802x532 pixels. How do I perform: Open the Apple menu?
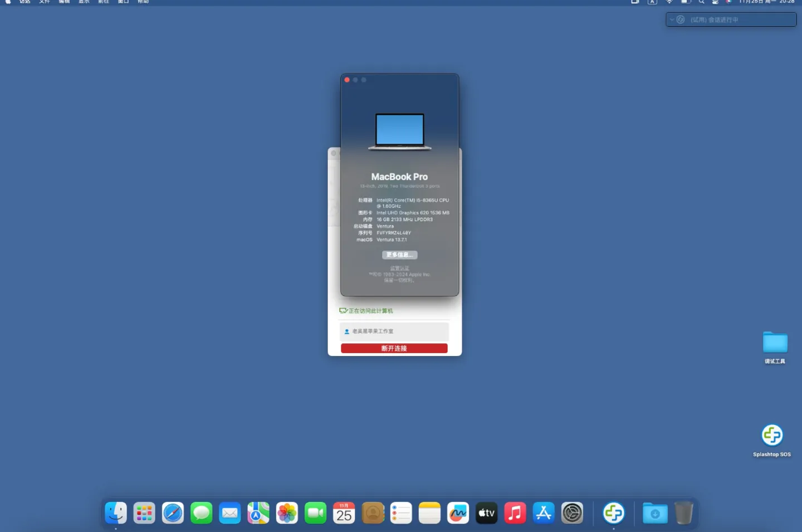8,2
